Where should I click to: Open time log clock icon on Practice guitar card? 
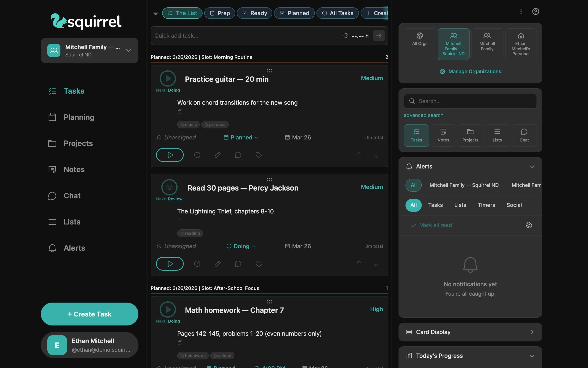tap(197, 155)
